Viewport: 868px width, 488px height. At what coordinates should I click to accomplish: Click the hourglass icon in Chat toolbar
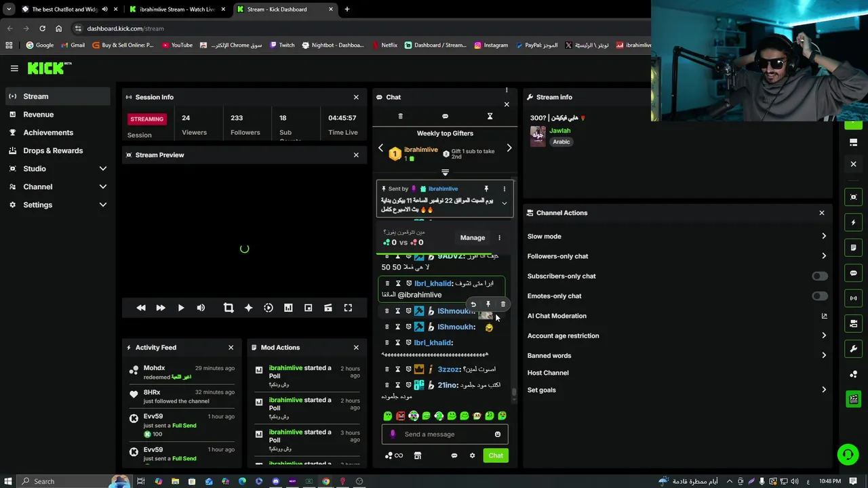point(490,116)
